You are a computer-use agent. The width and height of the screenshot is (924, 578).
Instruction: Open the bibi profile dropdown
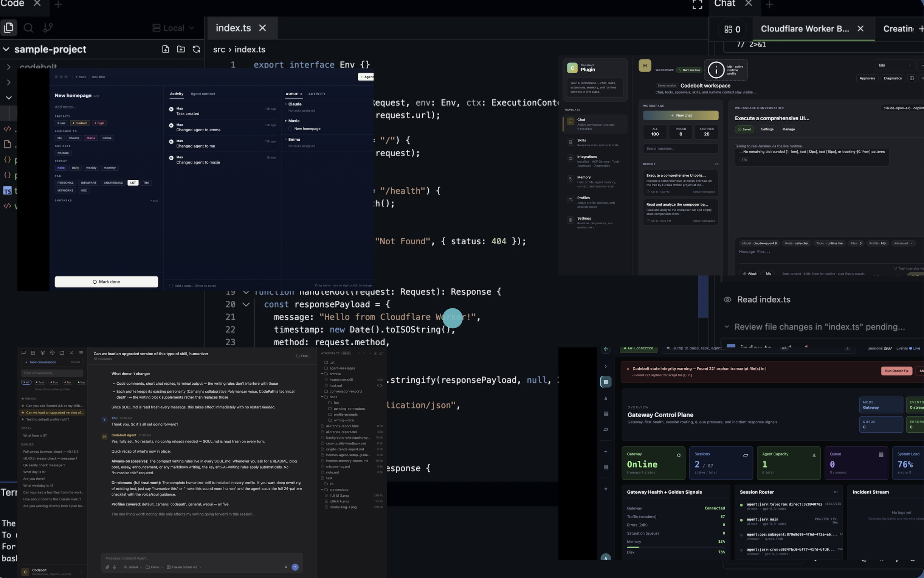pyautogui.click(x=895, y=65)
